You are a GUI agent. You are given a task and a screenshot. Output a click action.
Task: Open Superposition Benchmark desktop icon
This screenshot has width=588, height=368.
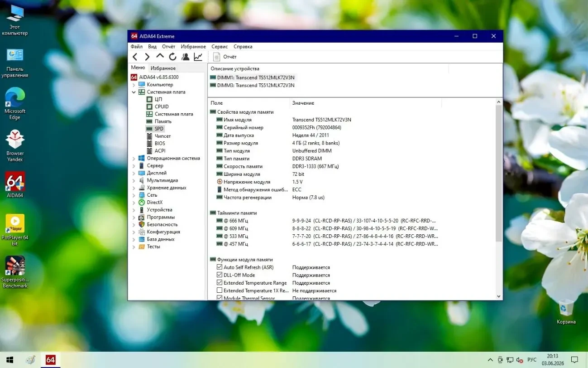point(15,272)
